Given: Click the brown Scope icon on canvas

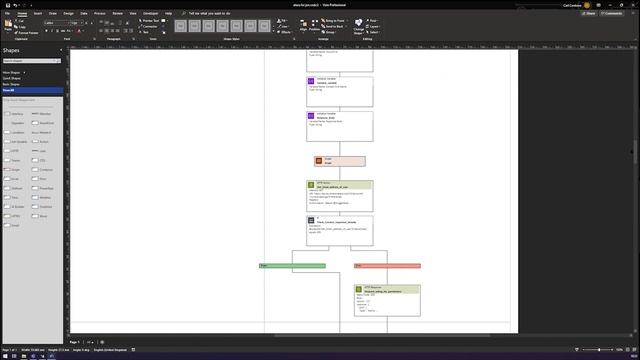Looking at the screenshot, I should tap(319, 161).
